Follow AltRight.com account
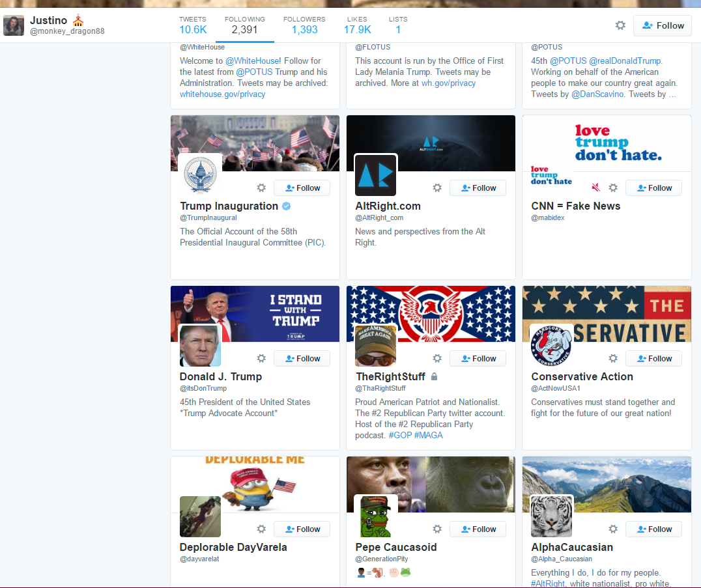 (x=478, y=188)
